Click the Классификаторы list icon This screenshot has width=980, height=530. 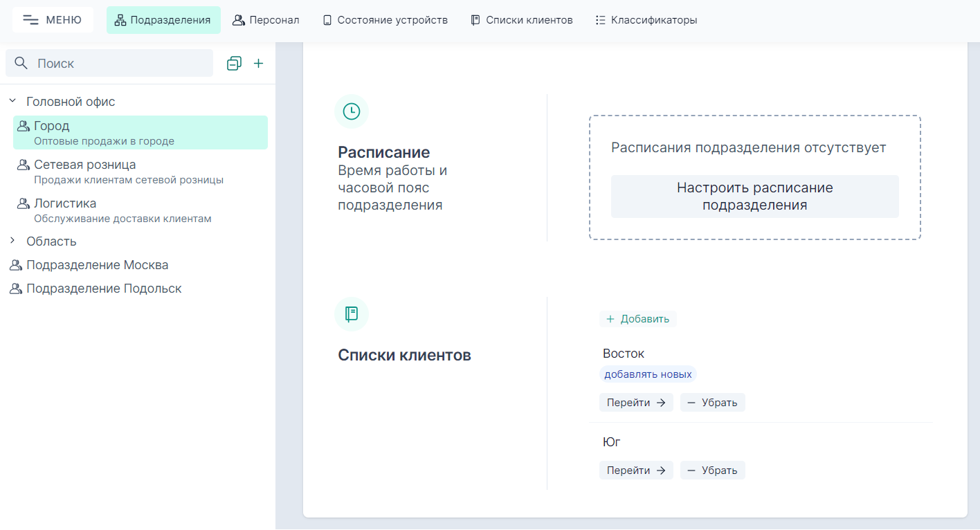click(x=599, y=19)
